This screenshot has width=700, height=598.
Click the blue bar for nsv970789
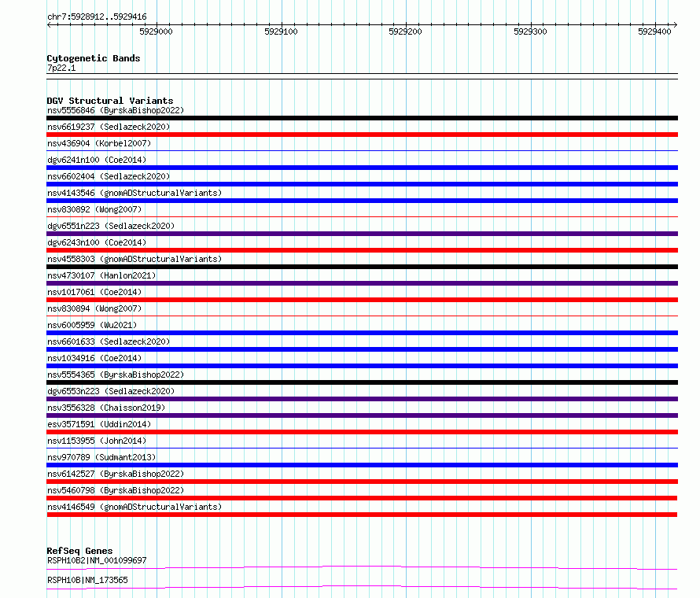(362, 465)
